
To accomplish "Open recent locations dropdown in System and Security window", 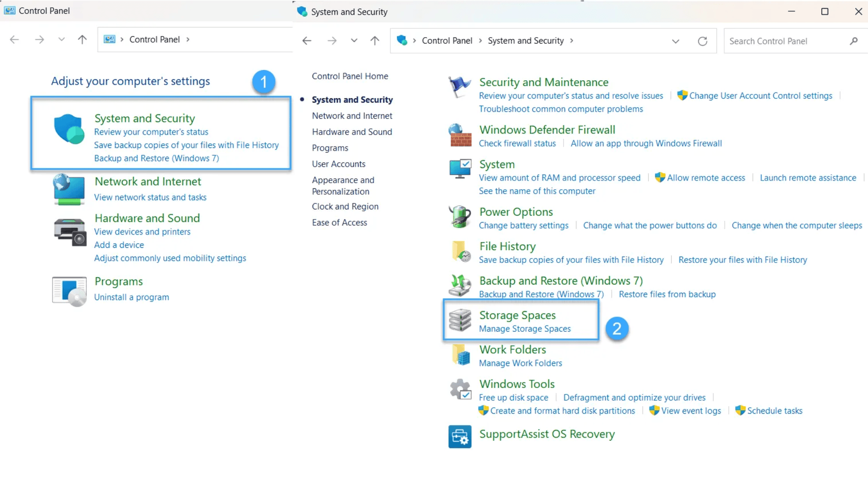I will (354, 41).
